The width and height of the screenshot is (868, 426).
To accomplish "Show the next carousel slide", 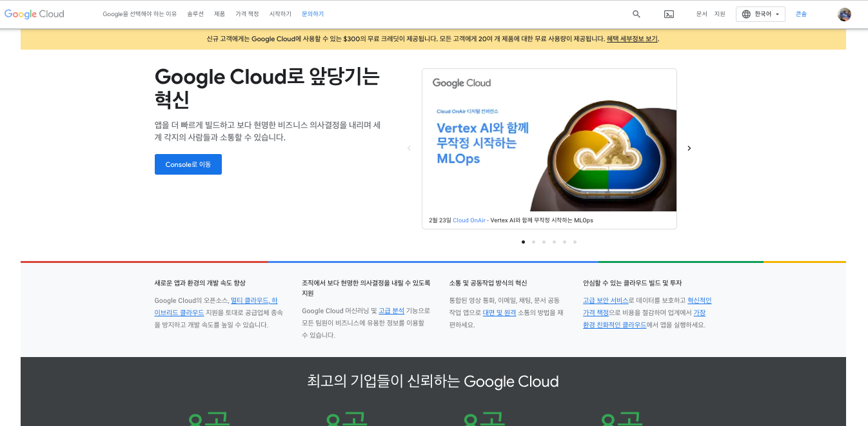I will click(x=689, y=148).
